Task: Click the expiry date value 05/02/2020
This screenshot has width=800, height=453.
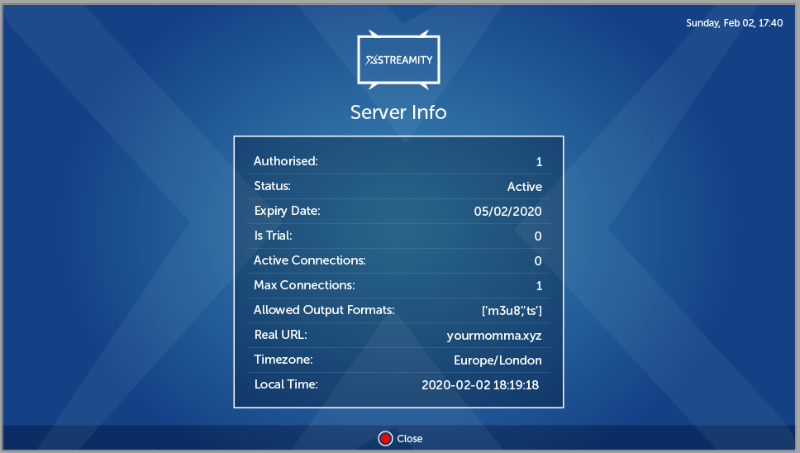Action: [508, 211]
